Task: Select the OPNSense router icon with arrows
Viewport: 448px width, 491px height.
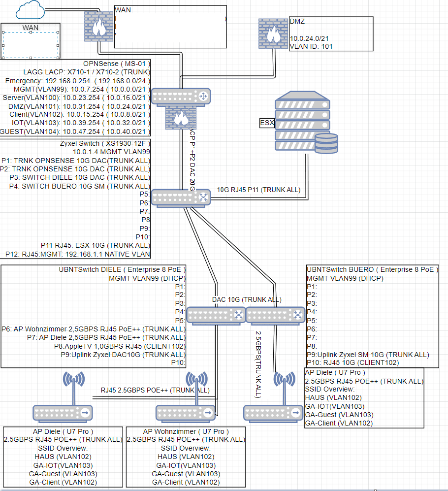Action: (x=181, y=97)
